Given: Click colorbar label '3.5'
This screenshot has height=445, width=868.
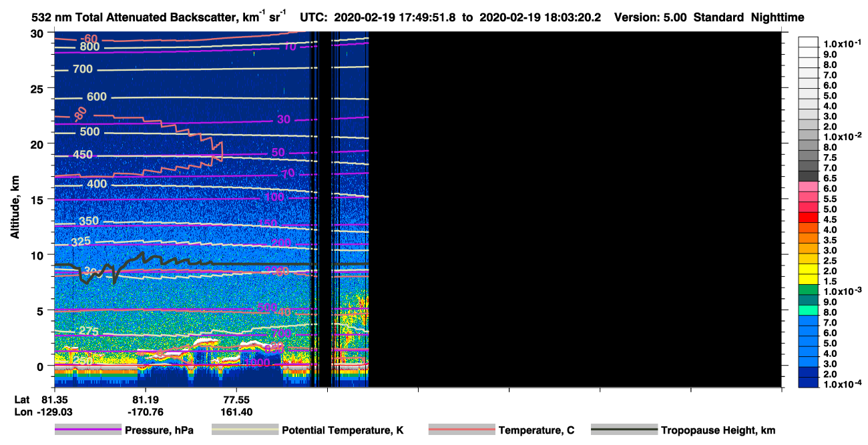Looking at the screenshot, I should click(x=829, y=240).
